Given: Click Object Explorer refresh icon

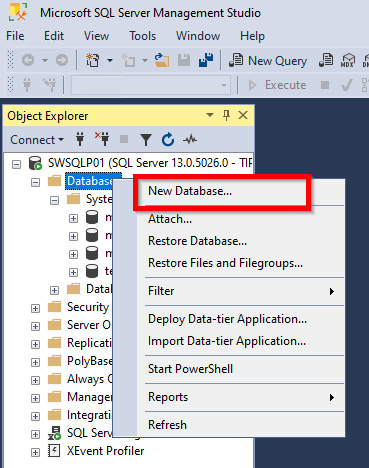Looking at the screenshot, I should click(168, 139).
